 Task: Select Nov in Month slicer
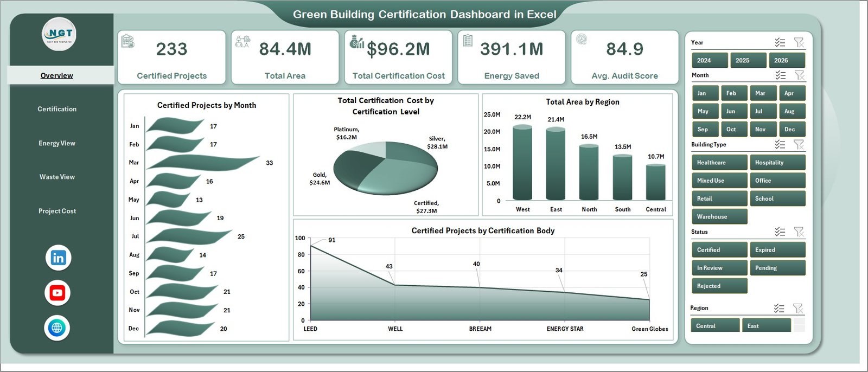click(763, 129)
